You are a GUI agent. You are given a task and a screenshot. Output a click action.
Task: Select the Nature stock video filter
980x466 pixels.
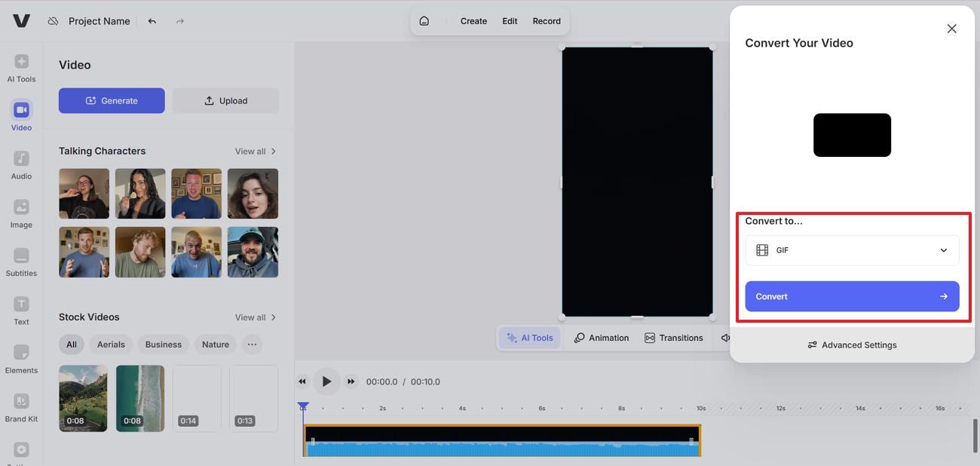pos(215,344)
